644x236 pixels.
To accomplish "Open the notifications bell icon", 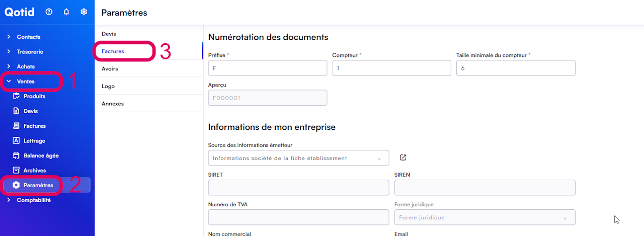I will [x=66, y=12].
